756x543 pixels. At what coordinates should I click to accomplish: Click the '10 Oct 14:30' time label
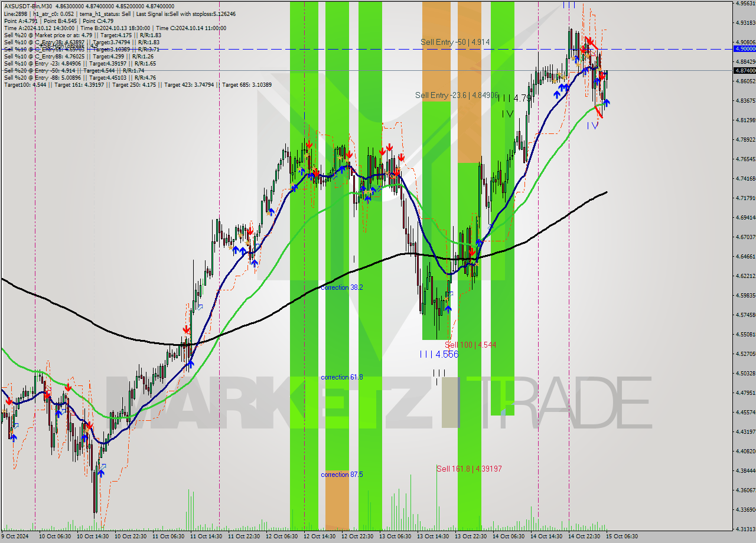click(92, 537)
